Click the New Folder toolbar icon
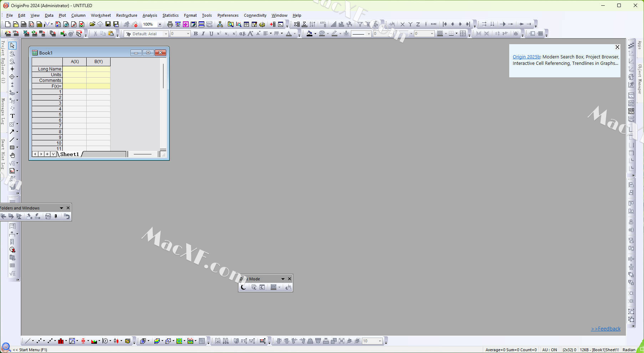This screenshot has width=644, height=353. 16,24
